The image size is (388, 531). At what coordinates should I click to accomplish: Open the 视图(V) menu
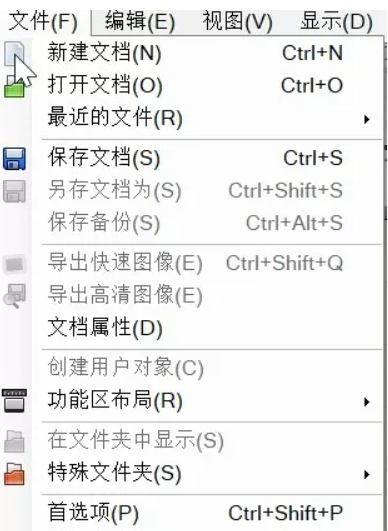[237, 22]
